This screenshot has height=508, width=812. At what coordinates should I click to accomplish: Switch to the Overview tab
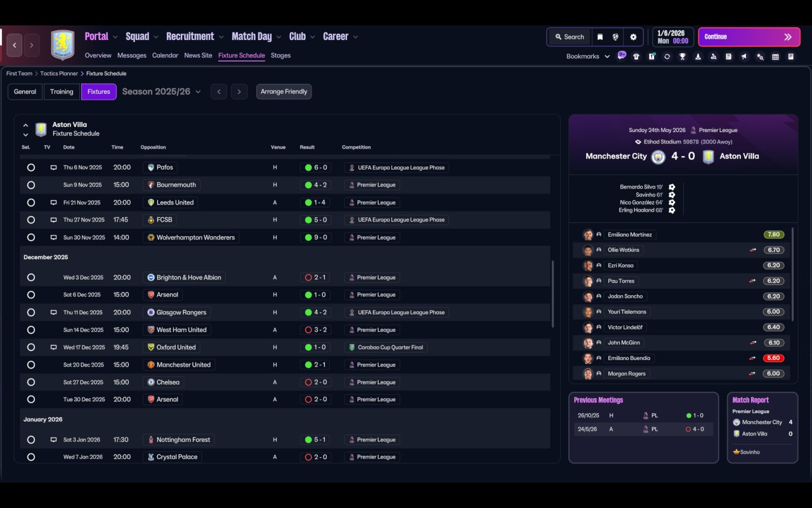coord(98,55)
